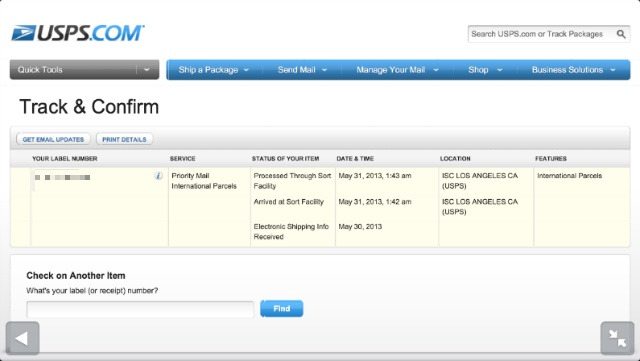Click the 'May 30, 2013' date
The width and height of the screenshot is (640, 361).
coord(360,227)
